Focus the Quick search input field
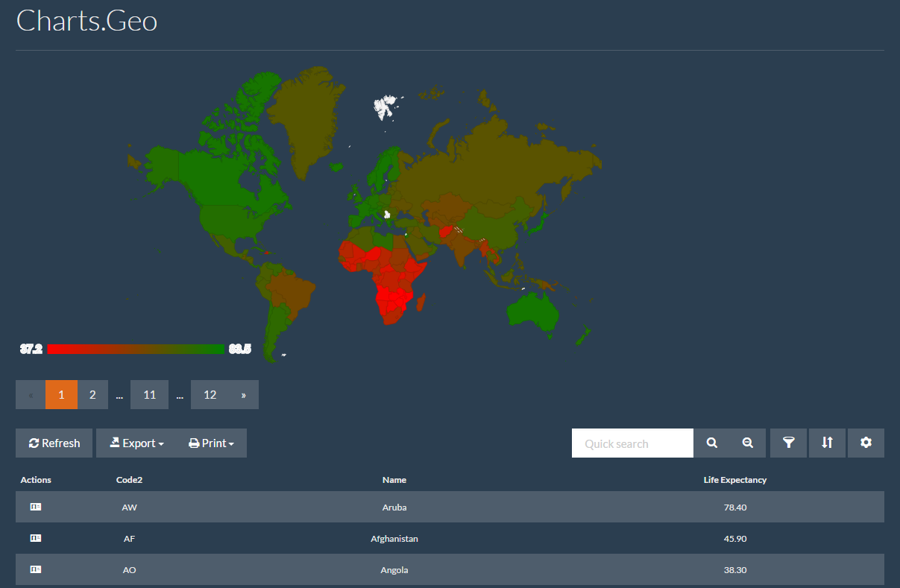 tap(632, 443)
